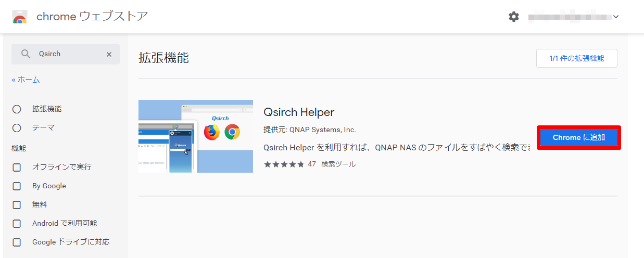The image size is (644, 258).
Task: Open the Qsirch Helper title
Action: click(299, 112)
